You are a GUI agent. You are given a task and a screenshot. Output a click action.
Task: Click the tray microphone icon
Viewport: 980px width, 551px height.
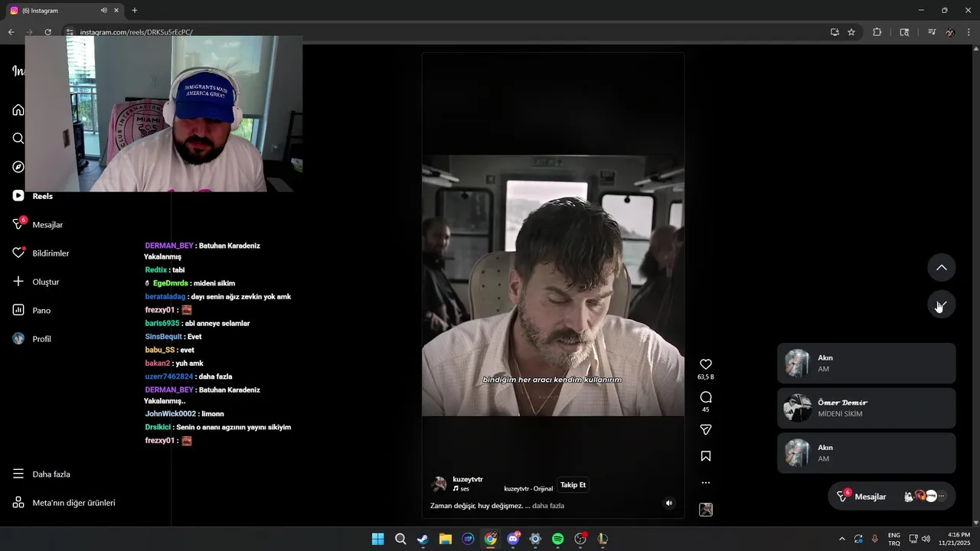(874, 539)
